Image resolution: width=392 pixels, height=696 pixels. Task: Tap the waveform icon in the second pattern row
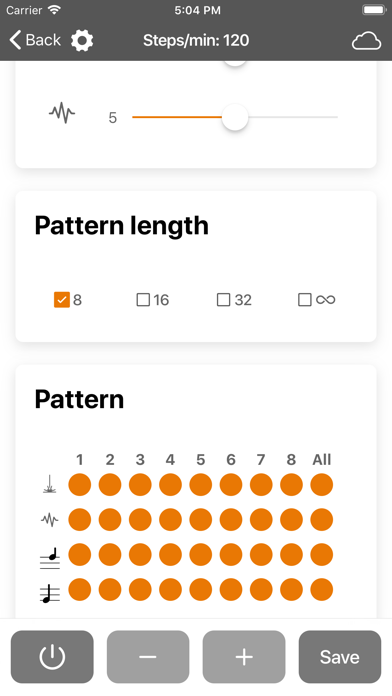[50, 519]
